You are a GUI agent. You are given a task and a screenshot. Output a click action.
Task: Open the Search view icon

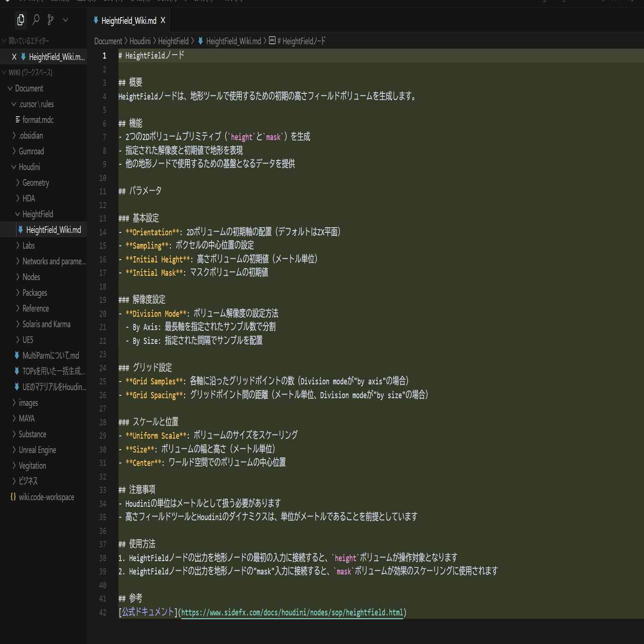coord(36,20)
